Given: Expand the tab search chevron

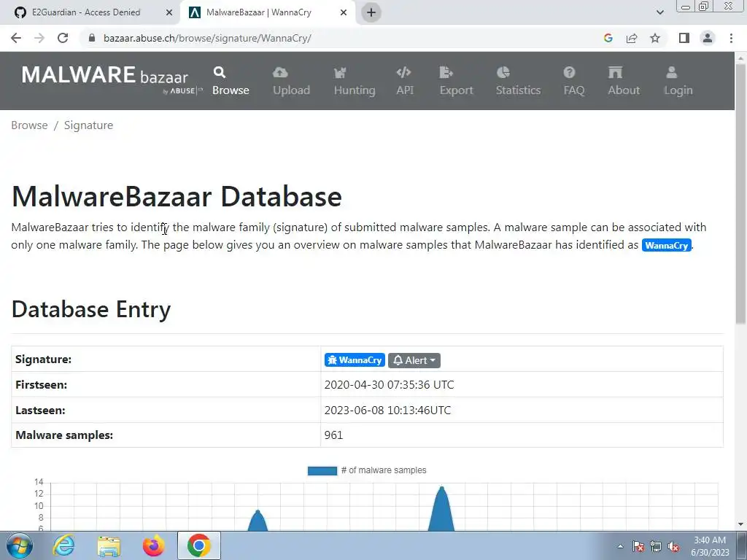Looking at the screenshot, I should (x=659, y=12).
